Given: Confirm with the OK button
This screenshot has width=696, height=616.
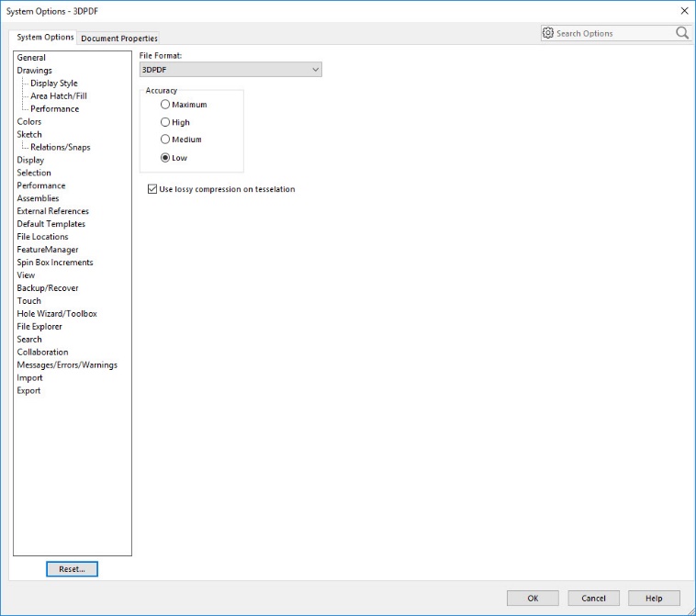Looking at the screenshot, I should [x=533, y=599].
